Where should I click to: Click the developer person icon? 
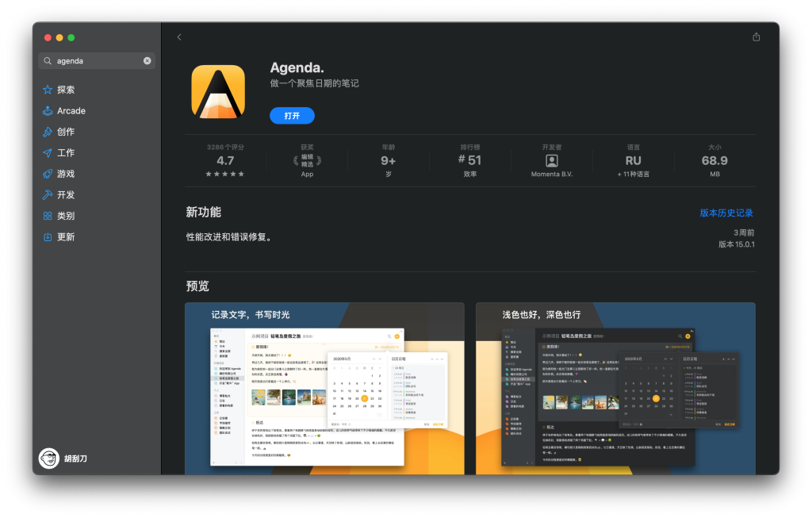[x=552, y=160]
